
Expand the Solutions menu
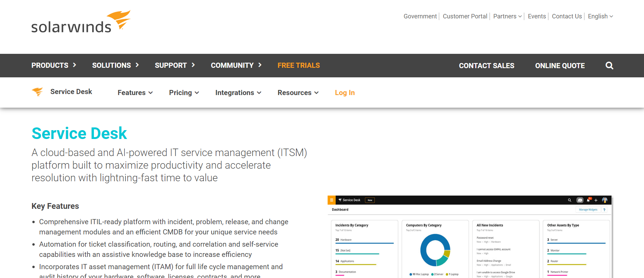(x=115, y=65)
